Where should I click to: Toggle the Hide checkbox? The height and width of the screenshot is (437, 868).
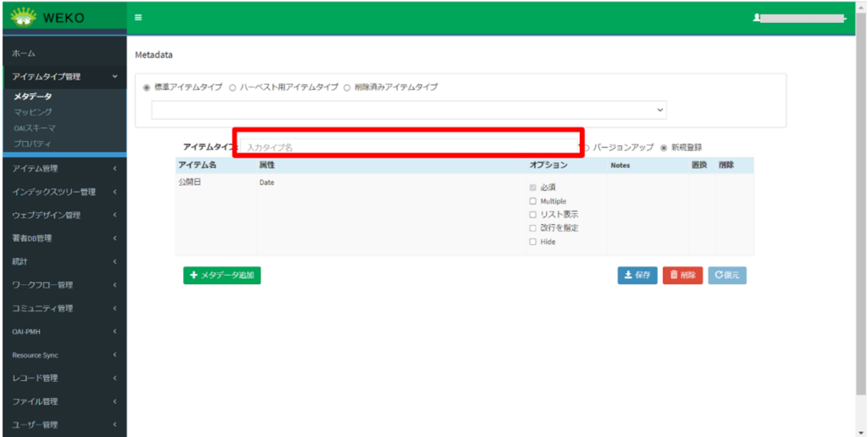tap(532, 242)
